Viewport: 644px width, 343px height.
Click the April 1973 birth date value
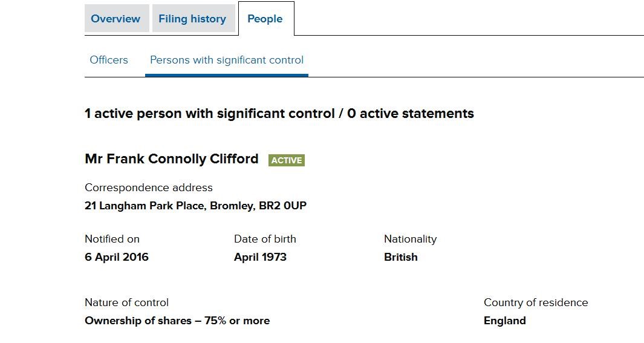tap(260, 257)
